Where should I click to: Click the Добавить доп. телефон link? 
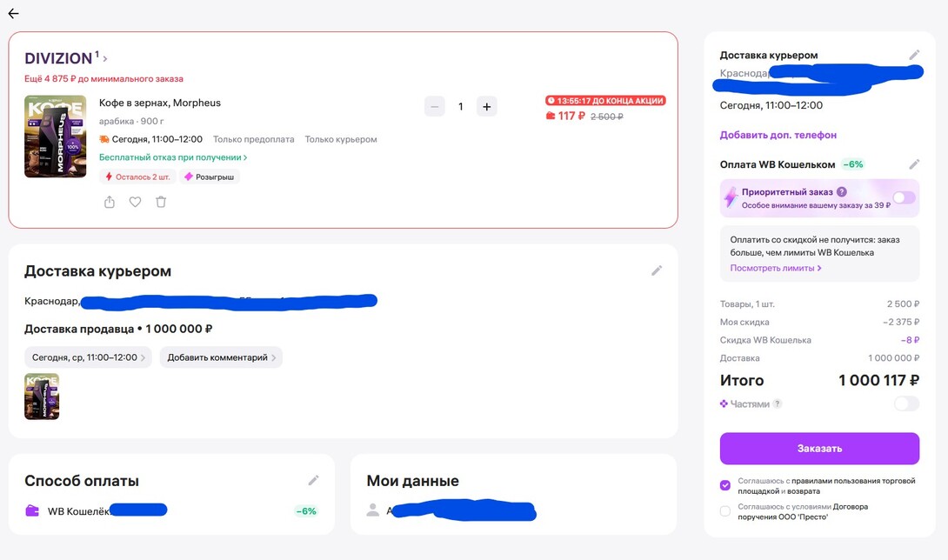click(778, 135)
